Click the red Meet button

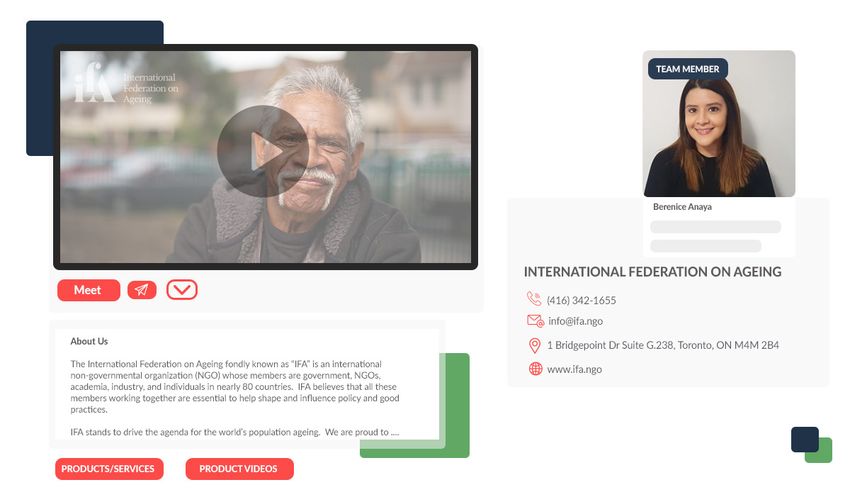[x=88, y=290]
